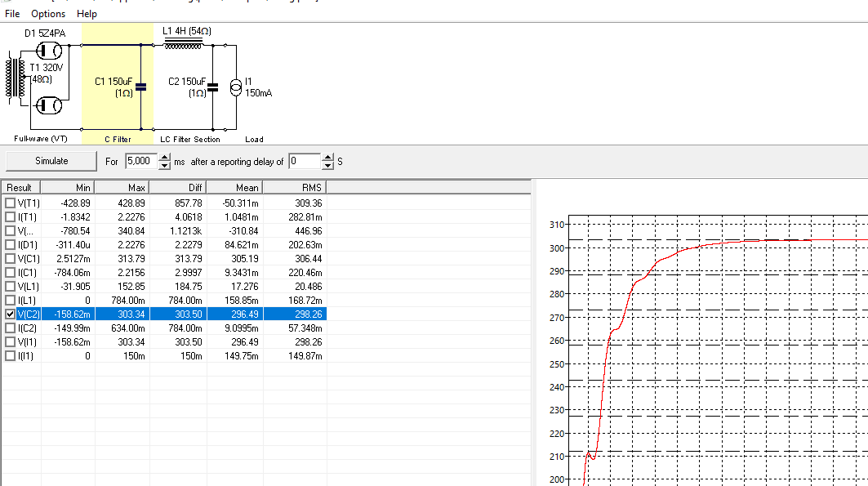Screen dimensions: 868x486
Task: Click the V(C1) Max value 313.79
Action: click(x=131, y=258)
